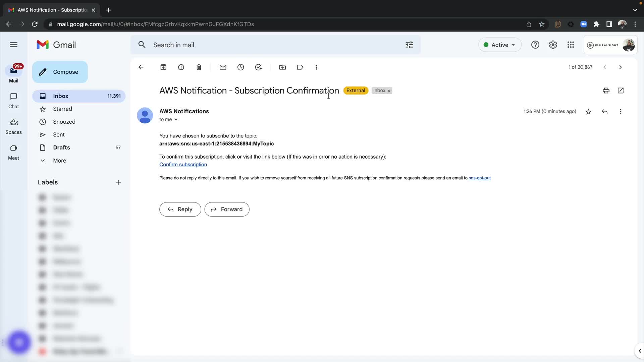Snooze this email using the clock icon
The height and width of the screenshot is (362, 644).
[241, 67]
